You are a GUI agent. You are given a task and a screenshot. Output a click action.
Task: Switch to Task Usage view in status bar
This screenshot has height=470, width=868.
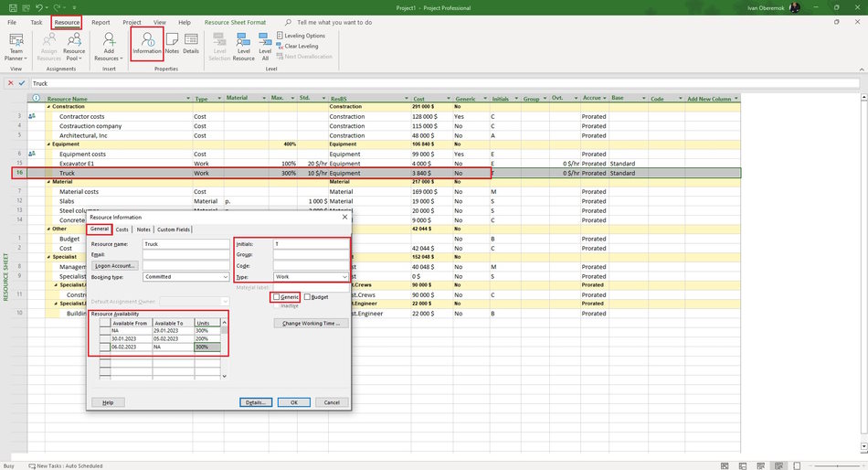(x=743, y=465)
